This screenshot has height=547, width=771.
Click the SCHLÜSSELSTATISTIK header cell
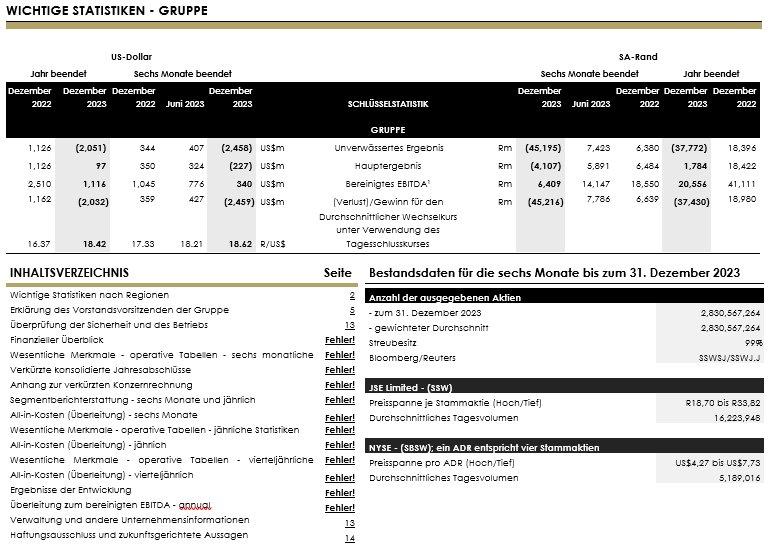(387, 104)
